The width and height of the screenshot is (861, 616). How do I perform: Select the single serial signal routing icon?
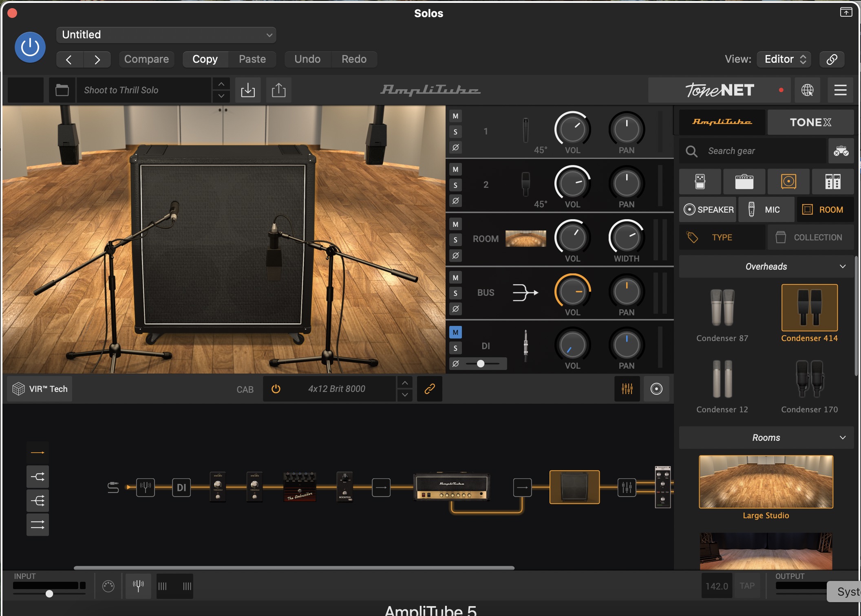(x=38, y=453)
